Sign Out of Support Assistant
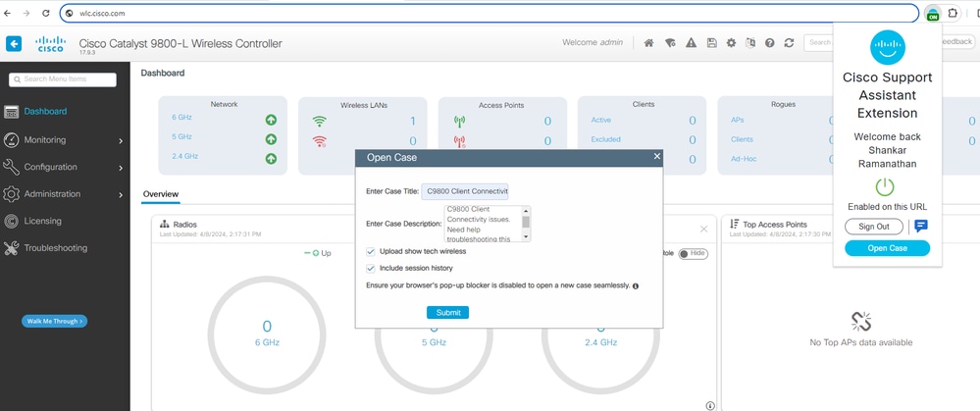Viewport: 980px width, 411px height. click(x=874, y=227)
